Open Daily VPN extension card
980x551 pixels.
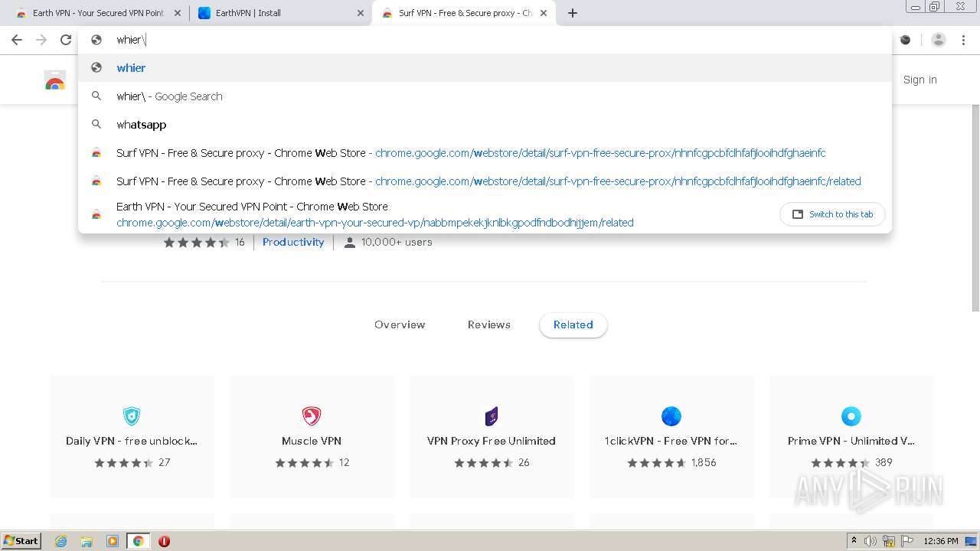point(132,436)
